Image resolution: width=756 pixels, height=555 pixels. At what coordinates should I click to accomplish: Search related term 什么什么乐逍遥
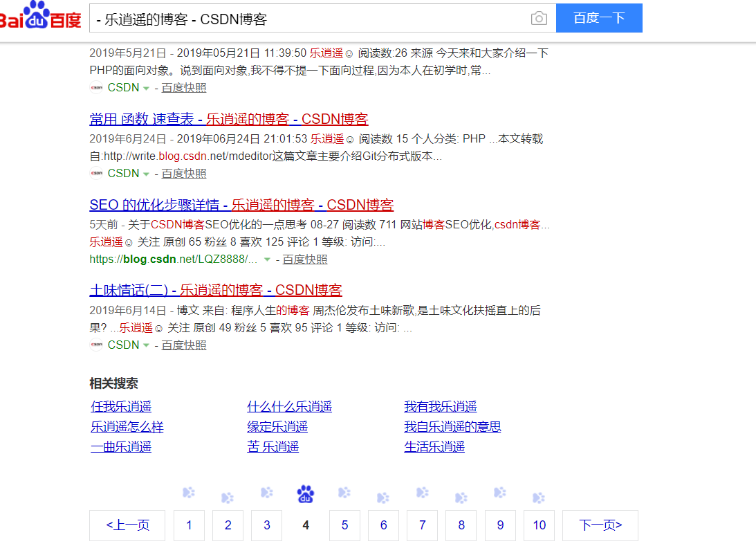pyautogui.click(x=289, y=406)
